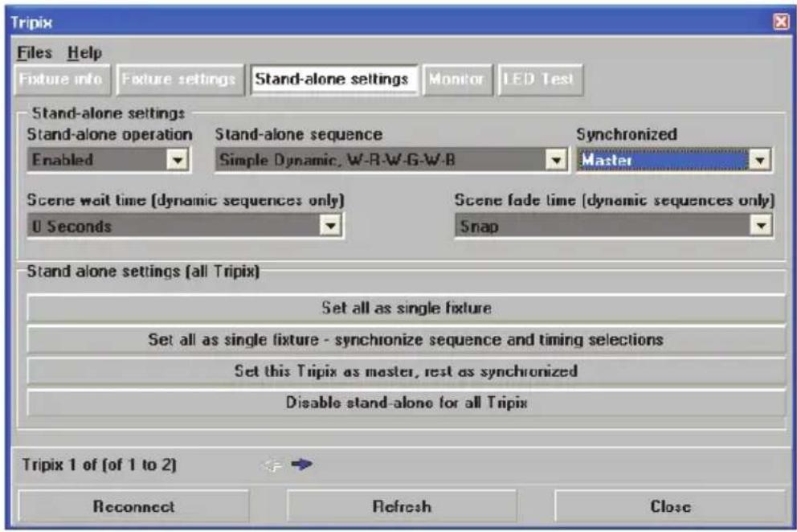The width and height of the screenshot is (797, 532).
Task: Expand the Stand-alone sequence dropdown arrow
Action: (x=556, y=160)
